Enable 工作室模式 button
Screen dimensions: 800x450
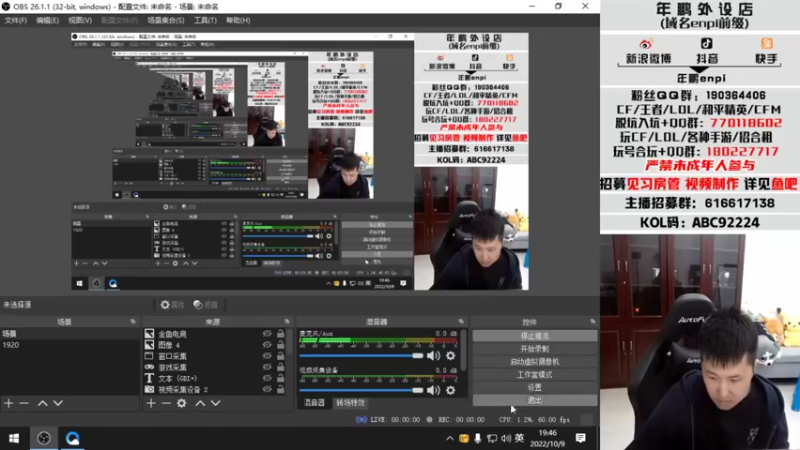pos(535,374)
